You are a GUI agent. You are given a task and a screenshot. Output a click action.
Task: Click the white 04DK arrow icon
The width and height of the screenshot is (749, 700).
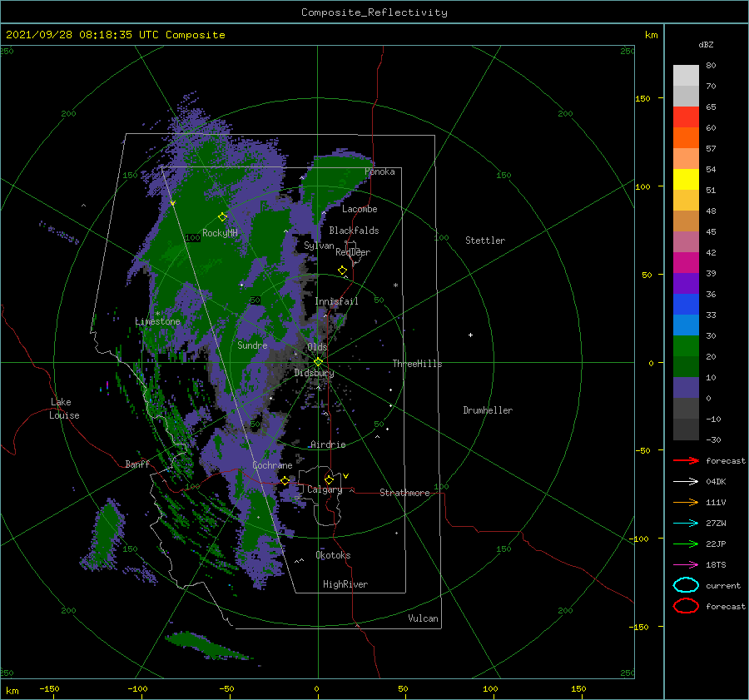click(x=686, y=481)
